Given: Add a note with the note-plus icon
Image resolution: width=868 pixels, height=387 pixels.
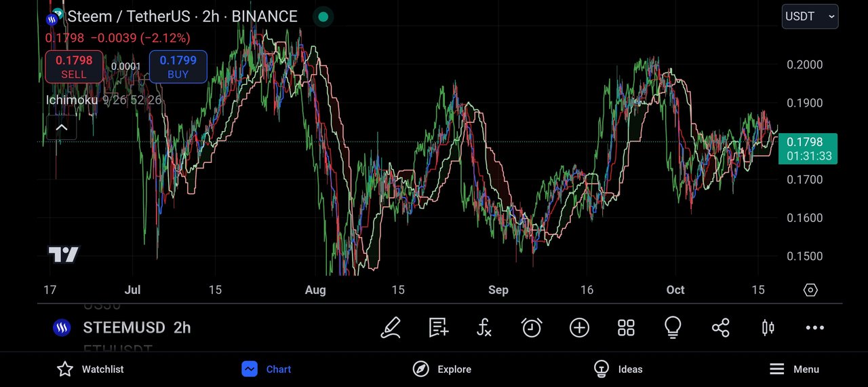Looking at the screenshot, I should click(x=438, y=328).
